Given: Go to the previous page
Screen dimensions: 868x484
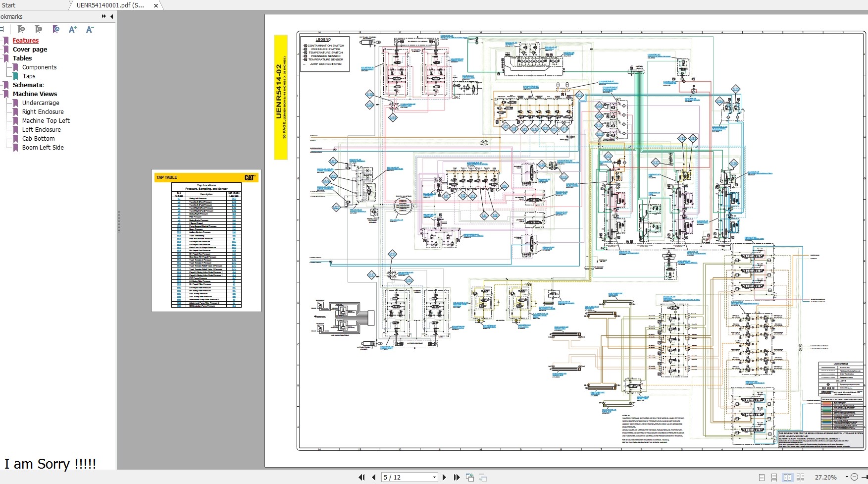Looking at the screenshot, I should (x=374, y=477).
